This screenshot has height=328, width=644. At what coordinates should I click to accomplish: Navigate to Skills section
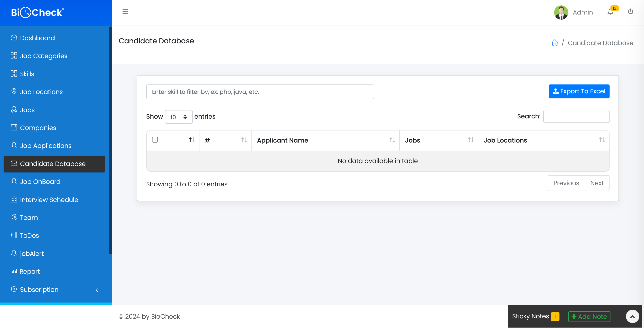coord(26,74)
